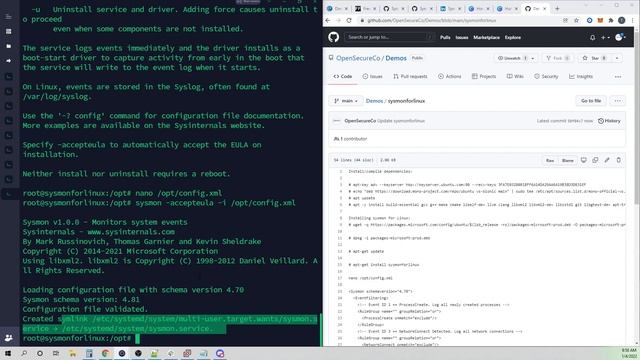
Task: Open Marketplace in the GitHub header
Action: tap(486, 37)
